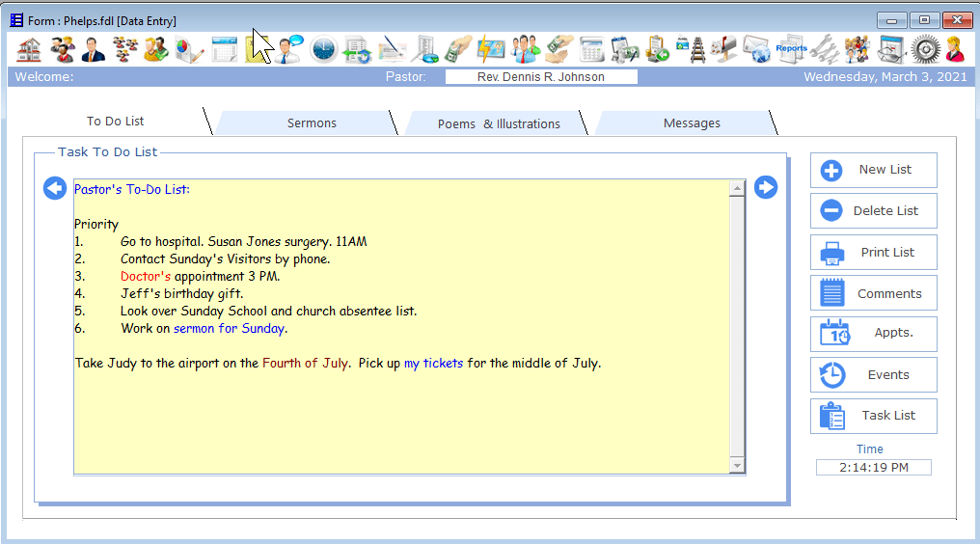Click the blue 'my tickets' text

click(x=434, y=364)
